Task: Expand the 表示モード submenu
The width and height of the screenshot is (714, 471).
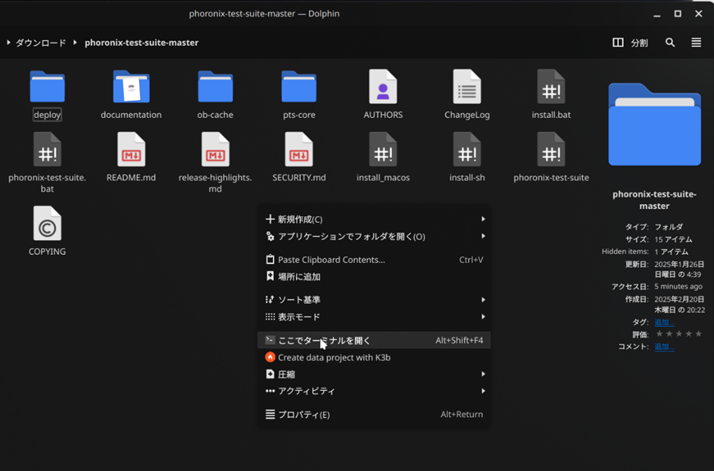Action: [x=374, y=317]
